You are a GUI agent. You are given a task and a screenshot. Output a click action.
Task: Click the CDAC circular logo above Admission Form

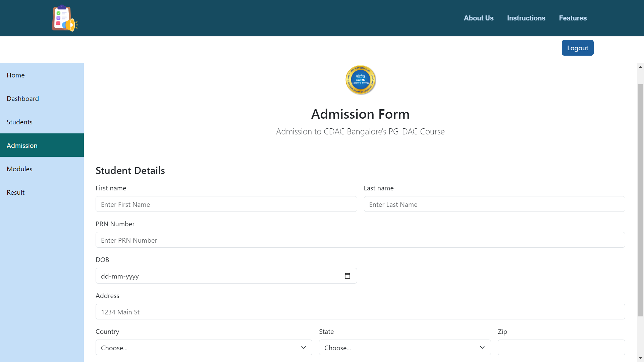[x=360, y=80]
